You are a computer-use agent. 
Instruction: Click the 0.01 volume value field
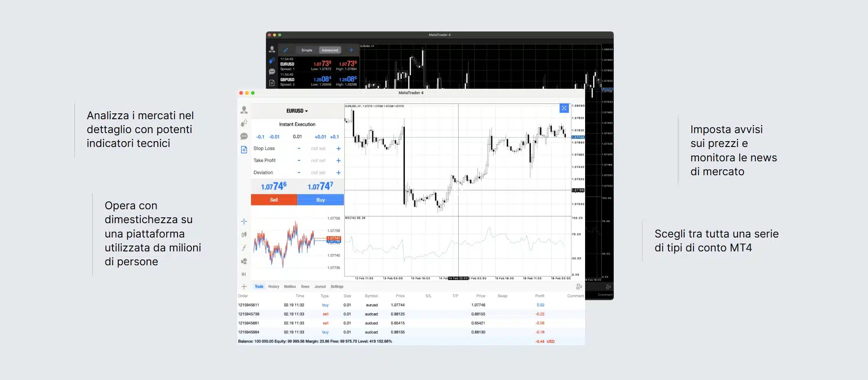[297, 137]
